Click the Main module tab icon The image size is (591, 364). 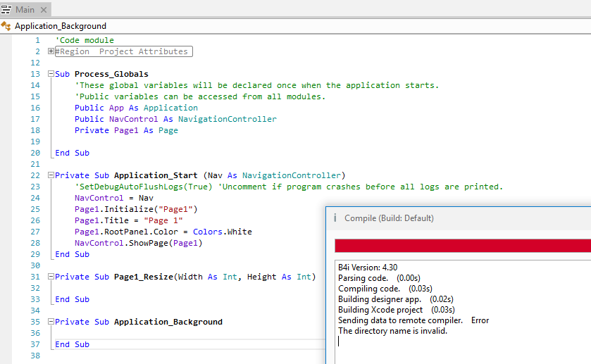click(6, 9)
